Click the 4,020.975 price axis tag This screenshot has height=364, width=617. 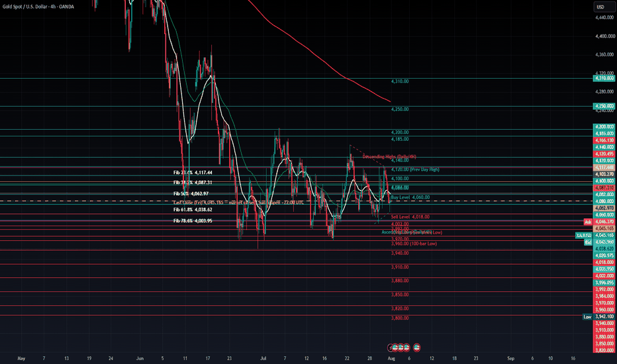pyautogui.click(x=604, y=255)
